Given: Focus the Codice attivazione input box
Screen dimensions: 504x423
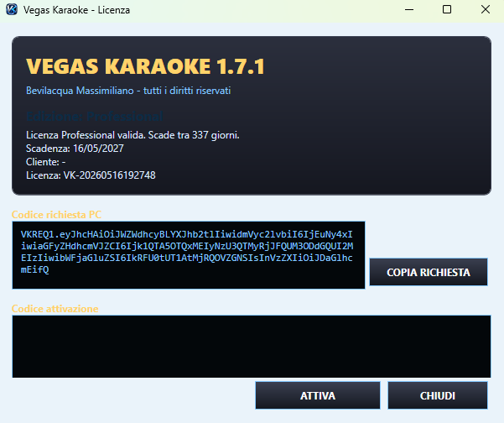Looking at the screenshot, I should (252, 347).
